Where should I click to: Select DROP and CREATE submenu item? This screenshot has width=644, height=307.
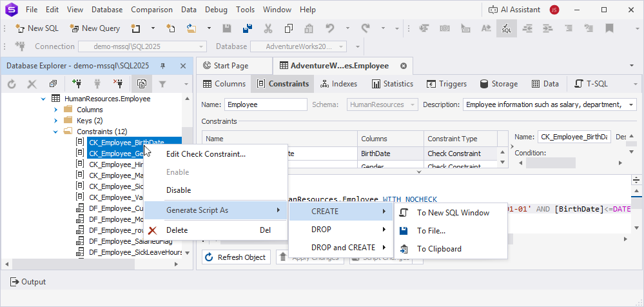(x=341, y=248)
